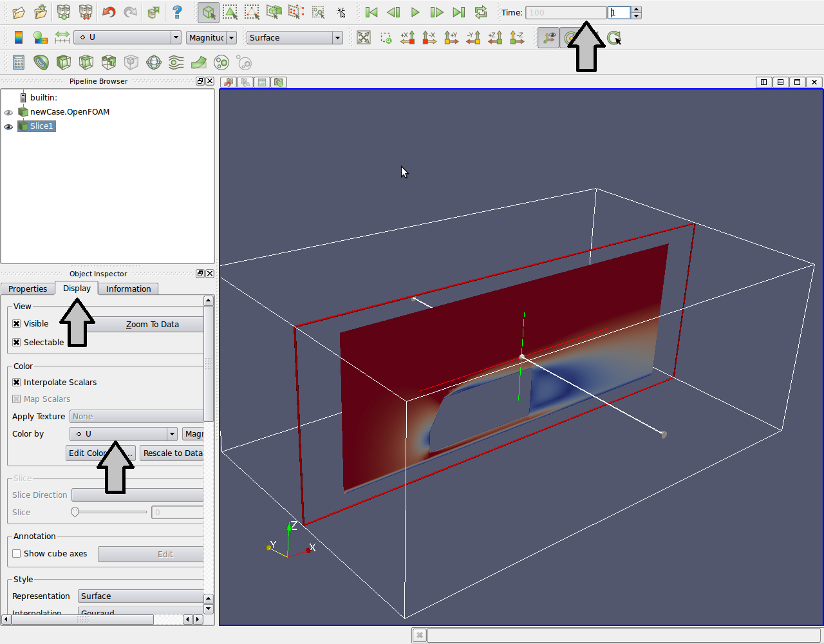Viewport: 824px width, 644px height.
Task: Open Representation dropdown in Style section
Action: point(142,596)
